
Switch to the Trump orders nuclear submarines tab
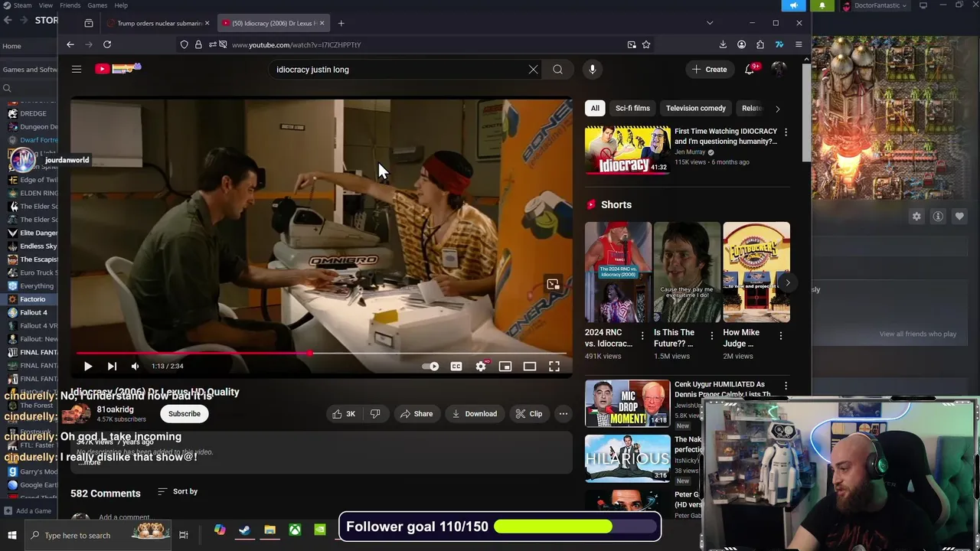click(x=158, y=23)
